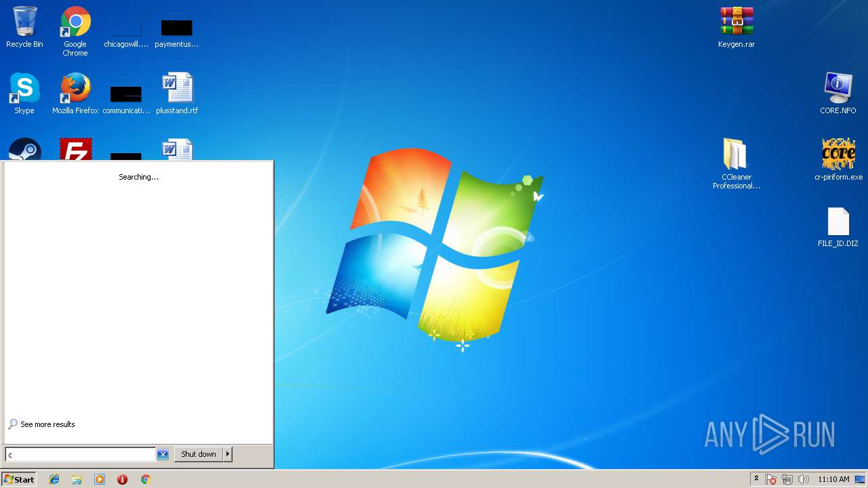Select the FILE_ID.DIZ file
The height and width of the screenshot is (488, 868).
pos(838,226)
